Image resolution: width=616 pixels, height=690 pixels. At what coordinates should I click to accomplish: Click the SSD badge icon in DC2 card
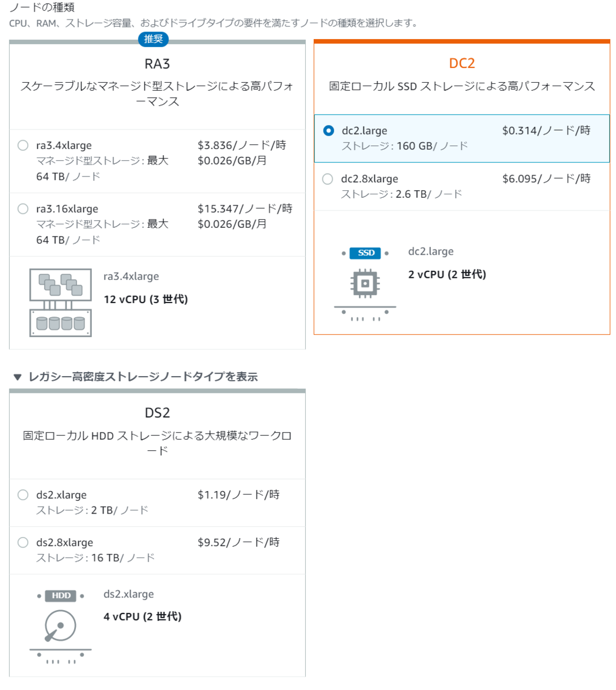point(366,253)
